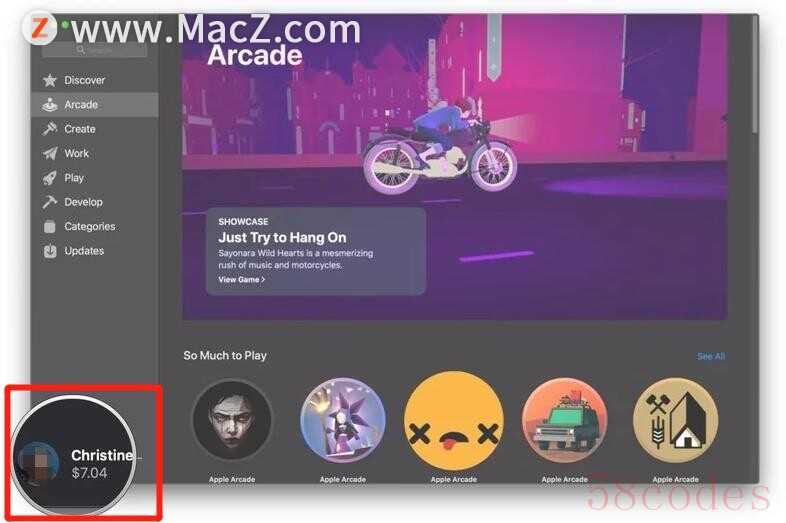Click the Create hammer-brush icon
The image size is (786, 523).
tap(50, 129)
